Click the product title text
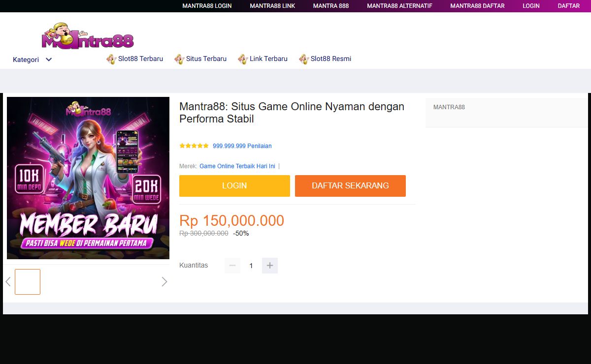The height and width of the screenshot is (364, 591). coord(292,113)
